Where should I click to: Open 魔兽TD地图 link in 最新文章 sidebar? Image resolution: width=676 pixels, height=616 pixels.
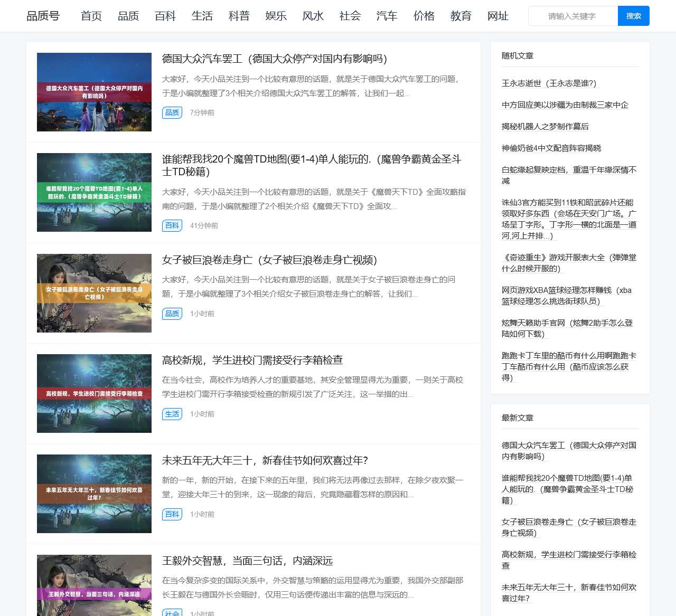pyautogui.click(x=568, y=489)
